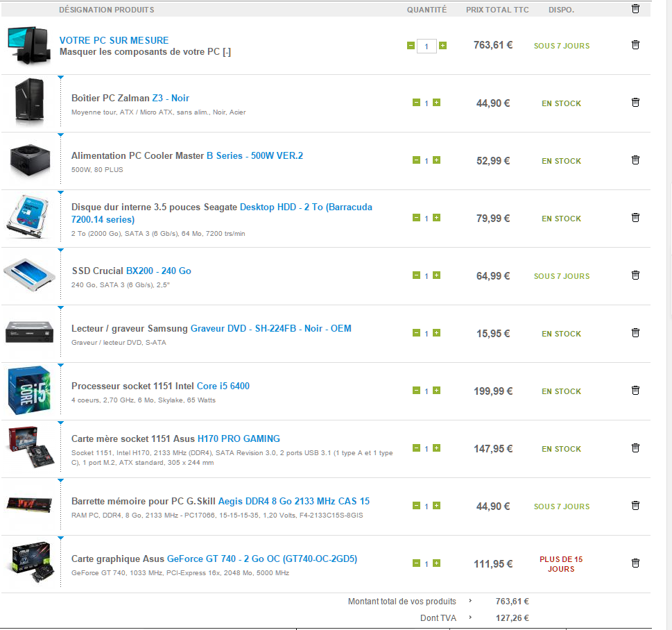The height and width of the screenshot is (630, 672).
Task: View the custom PC thumbnail image
Action: point(28,46)
